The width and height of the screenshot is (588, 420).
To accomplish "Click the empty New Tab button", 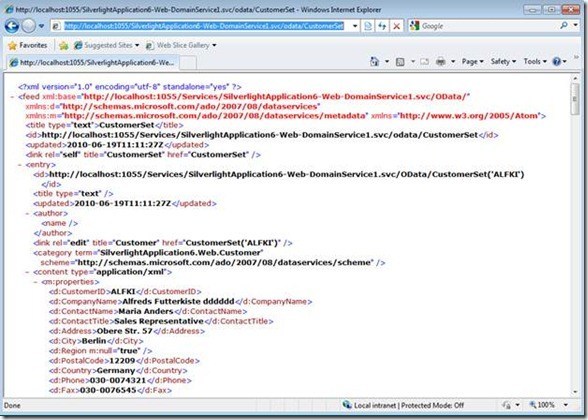I will 188,63.
